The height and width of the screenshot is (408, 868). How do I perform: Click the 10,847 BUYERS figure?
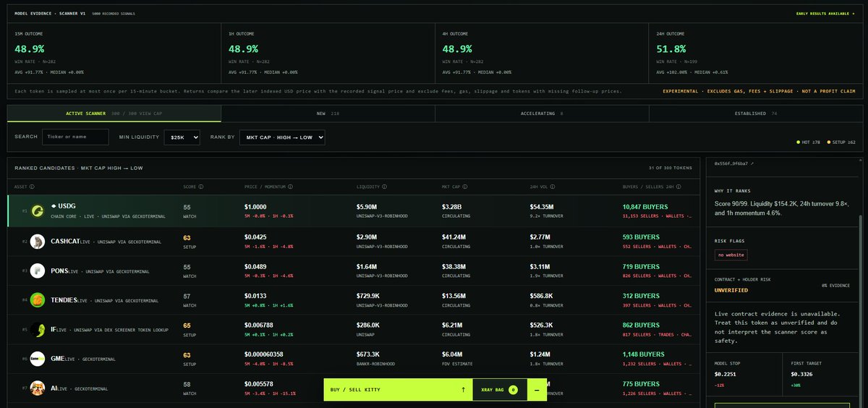[644, 207]
